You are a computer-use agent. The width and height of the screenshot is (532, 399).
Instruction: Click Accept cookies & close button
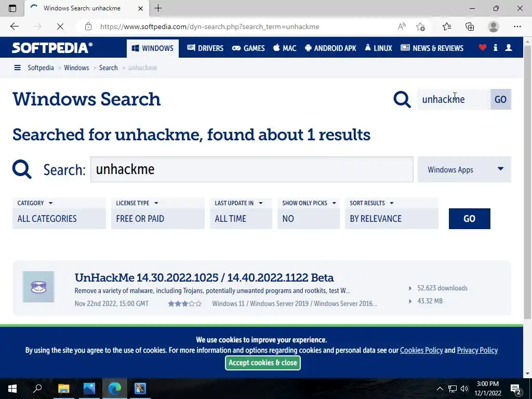[x=263, y=363]
